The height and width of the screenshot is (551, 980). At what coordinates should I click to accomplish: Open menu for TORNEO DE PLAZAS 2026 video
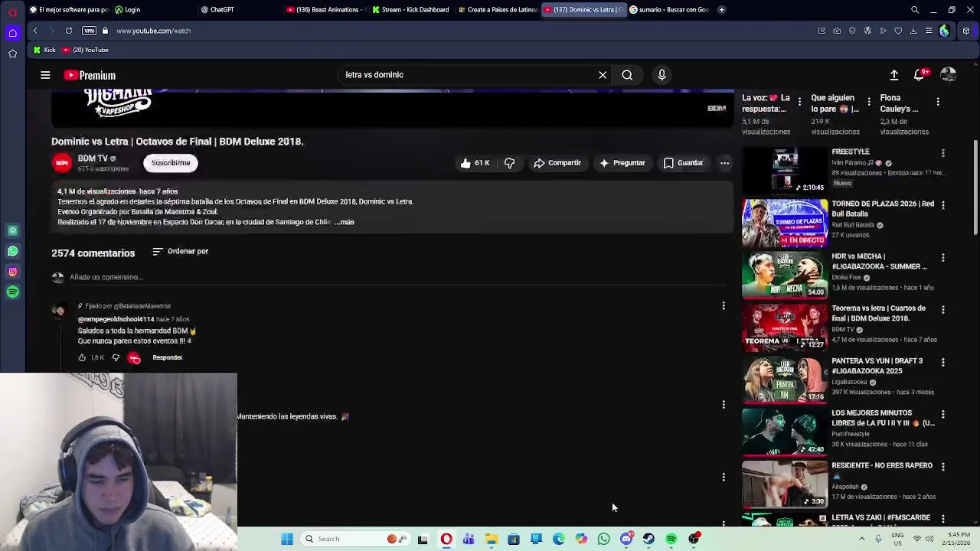click(x=943, y=205)
